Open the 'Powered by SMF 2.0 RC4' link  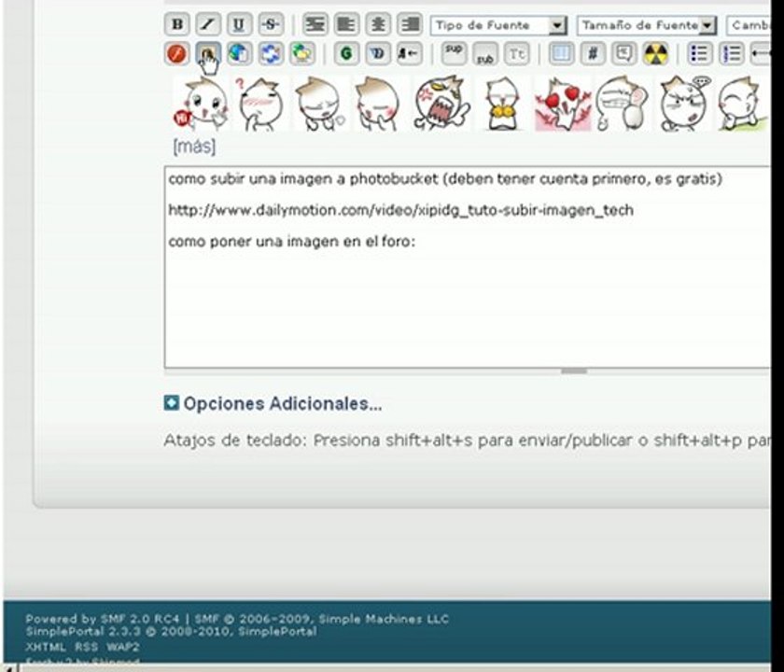point(102,619)
